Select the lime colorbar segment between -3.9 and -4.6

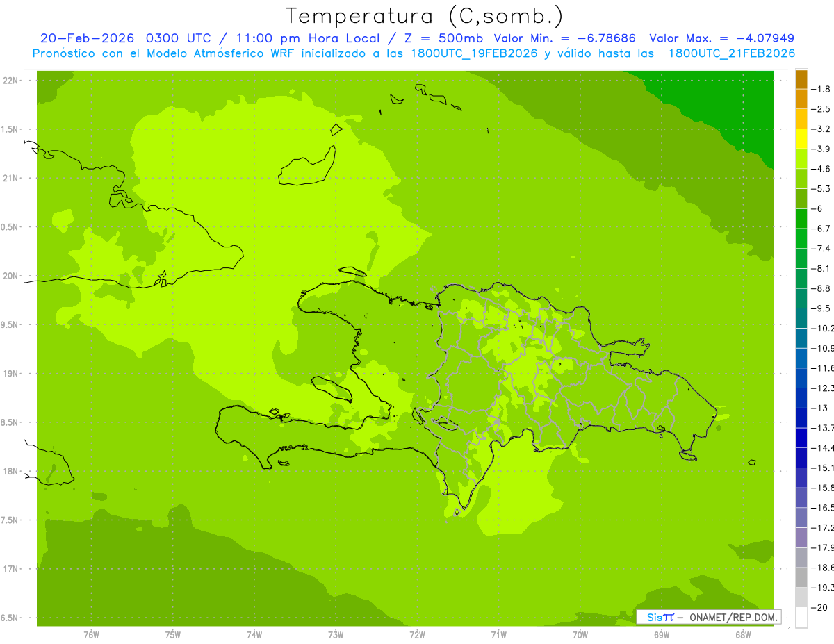[801, 159]
